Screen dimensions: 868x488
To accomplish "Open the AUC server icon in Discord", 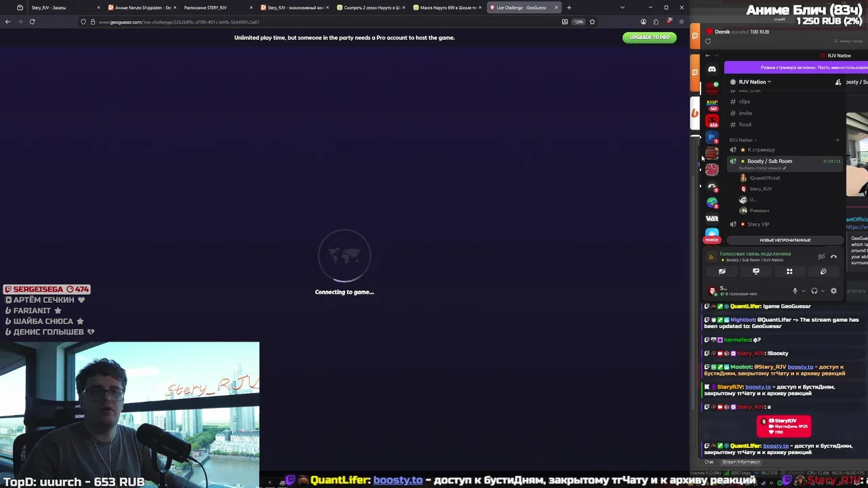I will tap(712, 104).
